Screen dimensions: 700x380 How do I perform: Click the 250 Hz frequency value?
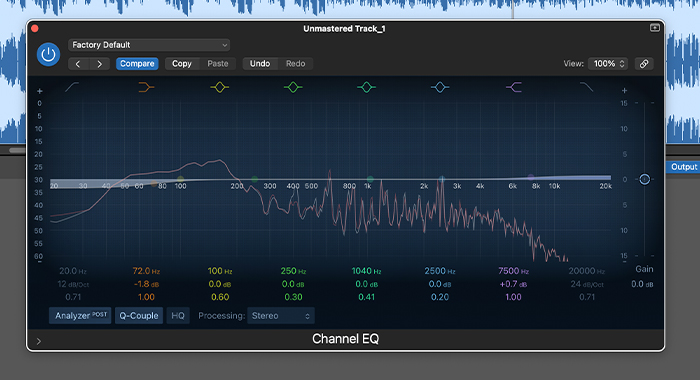tap(293, 271)
